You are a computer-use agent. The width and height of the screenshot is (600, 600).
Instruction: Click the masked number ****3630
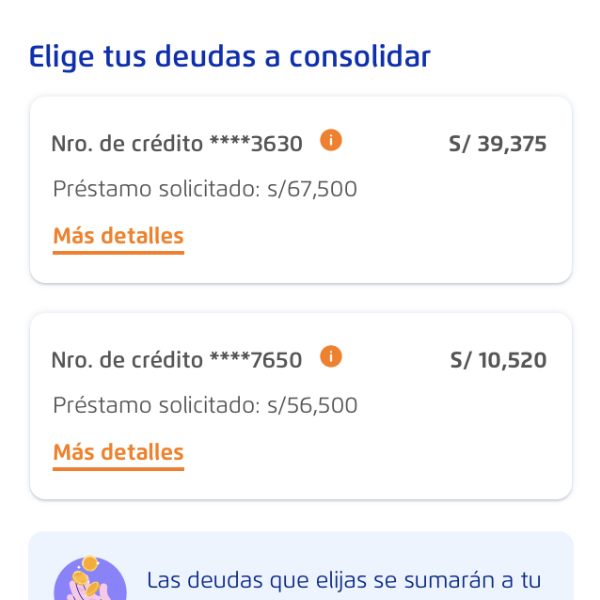(256, 144)
